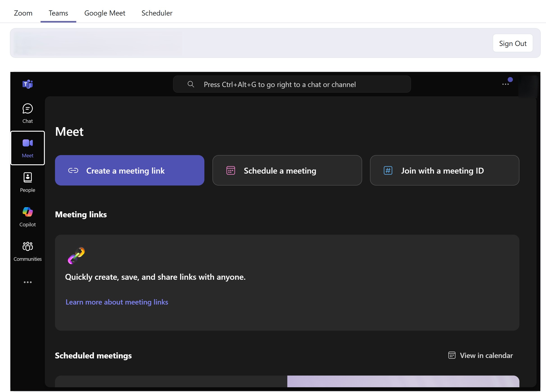Screen dimensions: 546x392
Task: Launch Copilot from the sidebar
Action: pyautogui.click(x=27, y=217)
